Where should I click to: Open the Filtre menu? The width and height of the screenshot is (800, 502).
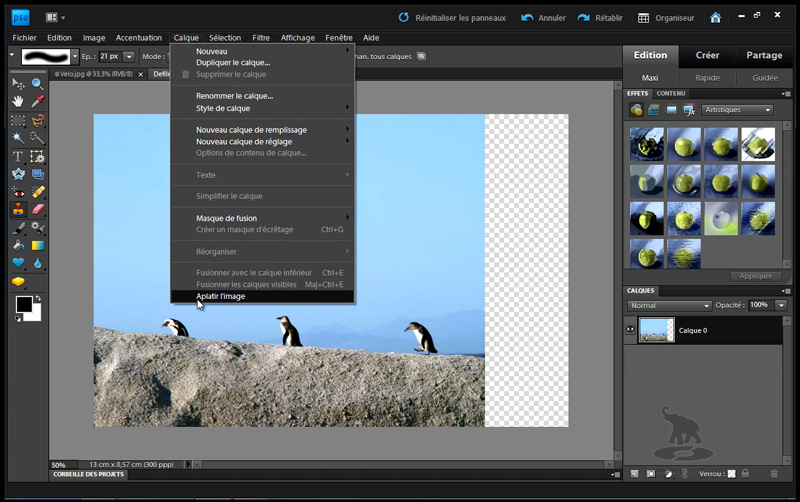point(261,38)
